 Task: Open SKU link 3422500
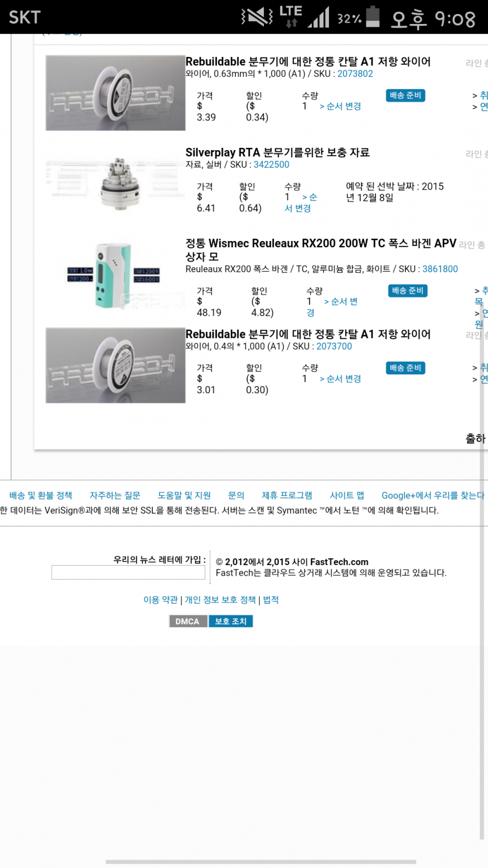click(272, 165)
